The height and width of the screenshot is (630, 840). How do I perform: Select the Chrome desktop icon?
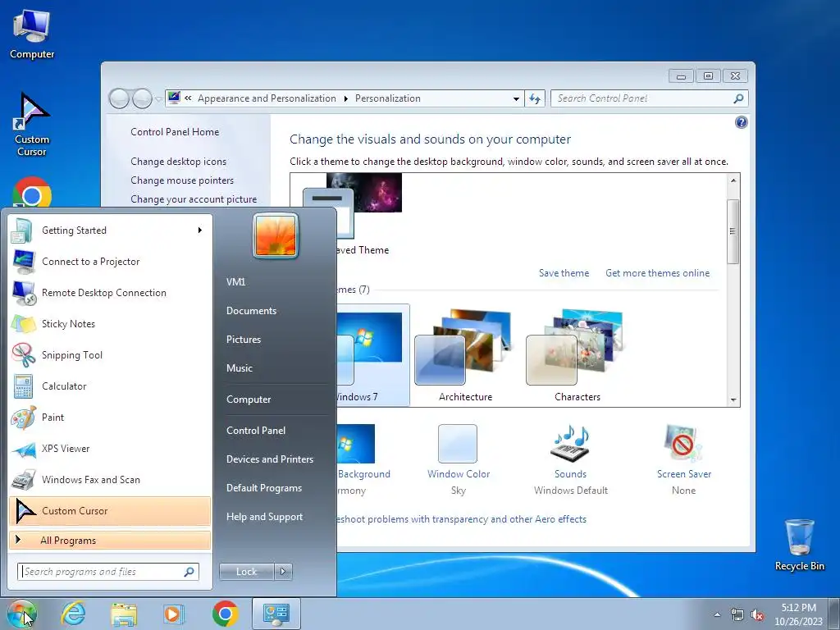coord(32,193)
